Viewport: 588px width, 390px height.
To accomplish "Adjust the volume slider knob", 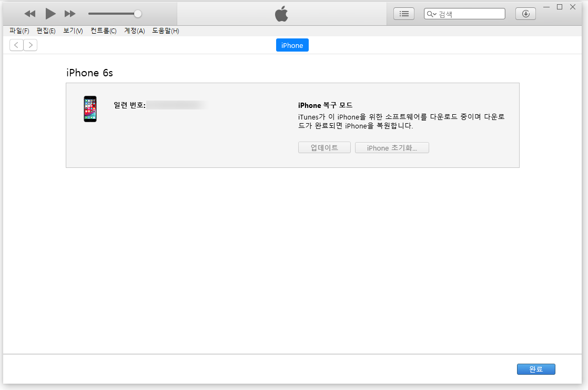I will coord(138,14).
